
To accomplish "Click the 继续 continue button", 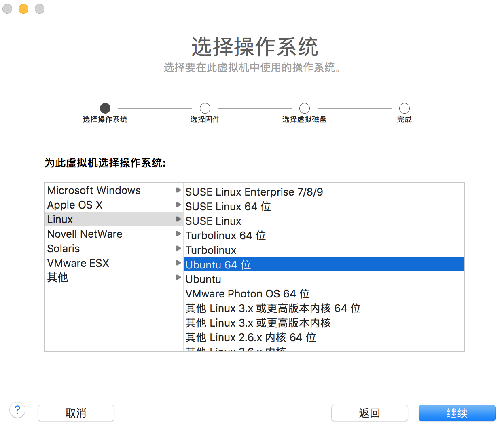I will tap(457, 413).
